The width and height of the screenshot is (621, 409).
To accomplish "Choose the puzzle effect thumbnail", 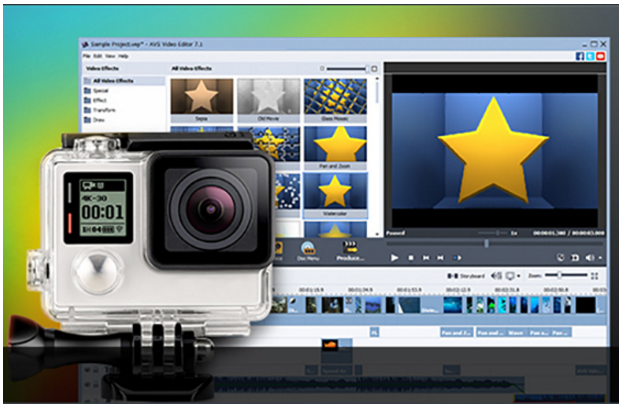I will (276, 143).
